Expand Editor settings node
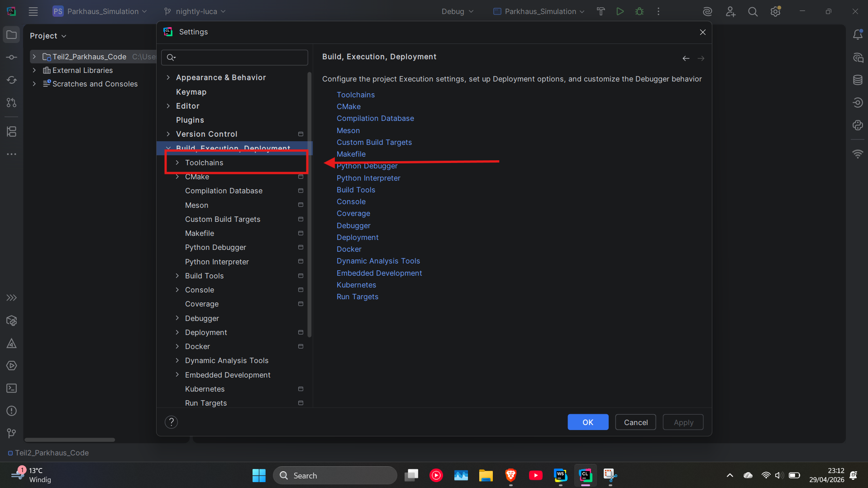Screen dimensions: 868x488 [x=168, y=106]
